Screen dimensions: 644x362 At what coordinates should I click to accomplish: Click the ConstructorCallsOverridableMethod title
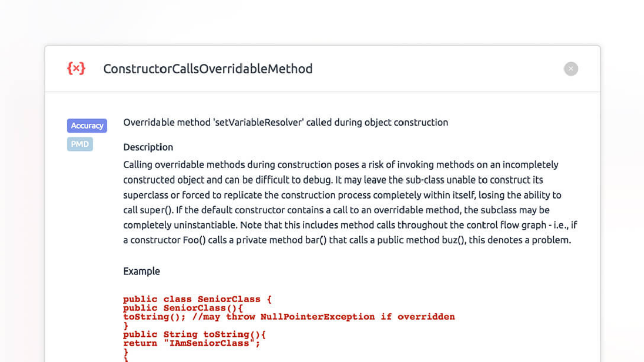[208, 69]
